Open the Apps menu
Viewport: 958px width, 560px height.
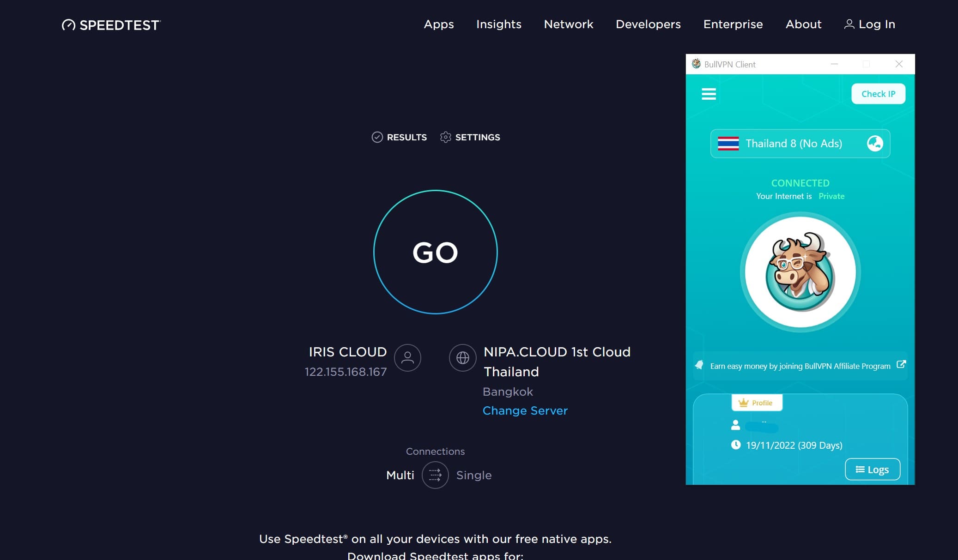[x=439, y=24]
